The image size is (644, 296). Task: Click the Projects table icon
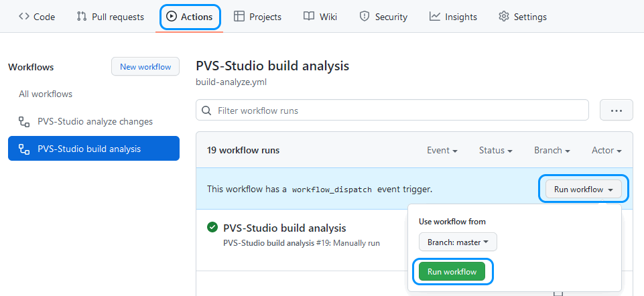[x=239, y=17]
